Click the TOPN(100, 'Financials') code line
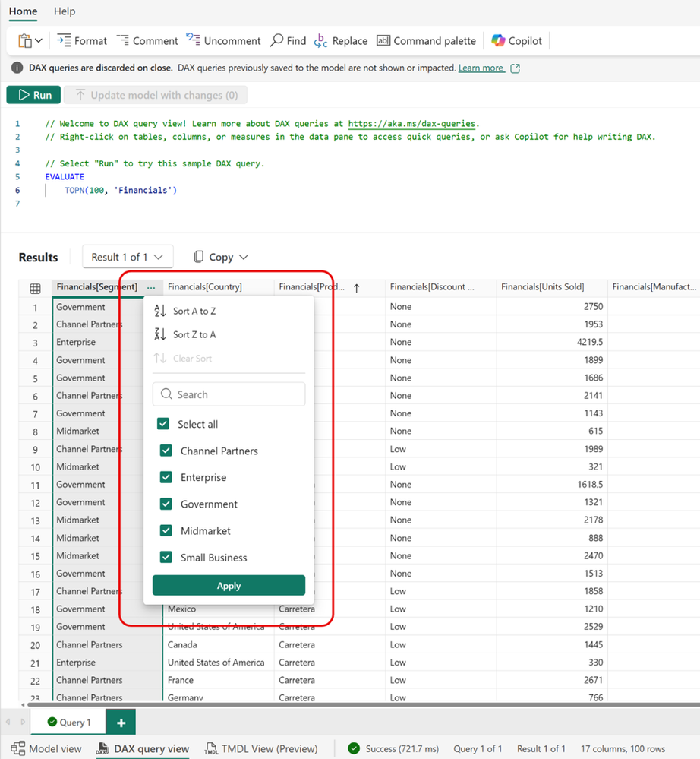The height and width of the screenshot is (759, 700). [121, 190]
